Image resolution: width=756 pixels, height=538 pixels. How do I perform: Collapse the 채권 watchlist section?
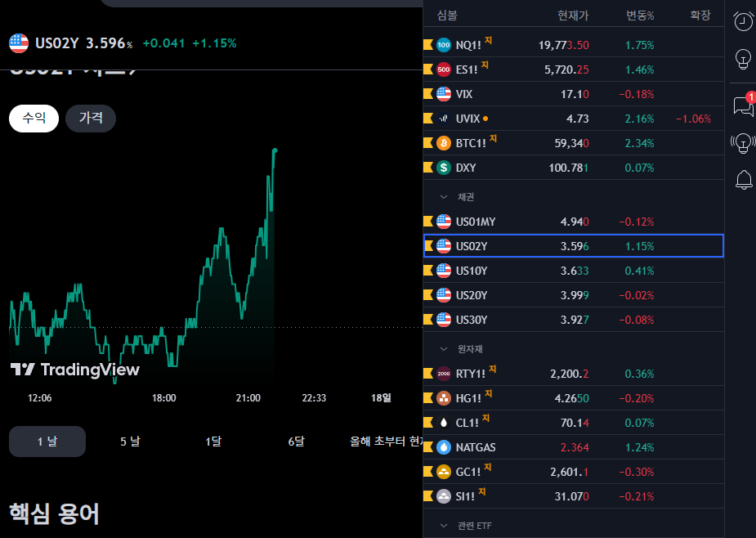(x=445, y=197)
